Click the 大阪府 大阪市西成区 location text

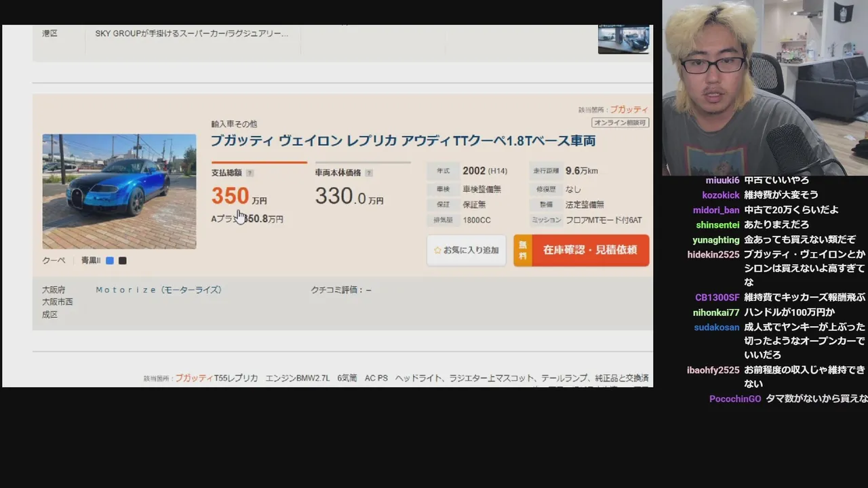(x=58, y=302)
